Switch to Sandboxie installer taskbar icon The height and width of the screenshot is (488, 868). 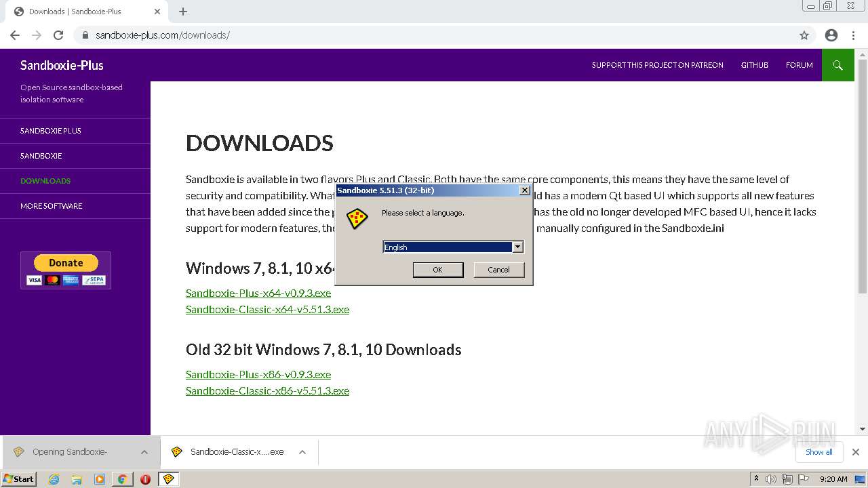(x=168, y=479)
